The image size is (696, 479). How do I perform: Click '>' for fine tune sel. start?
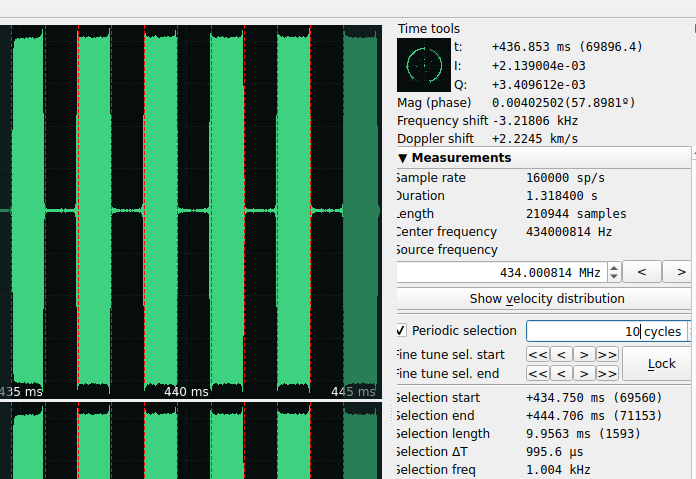point(584,354)
